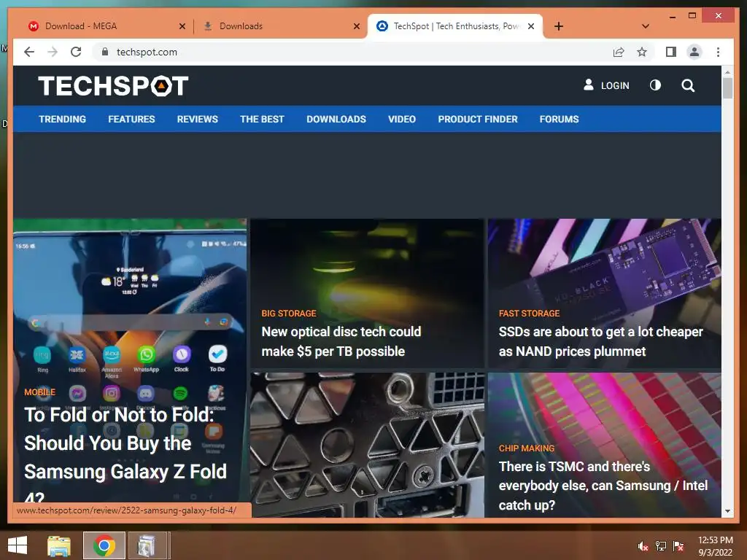Click the Chrome taskbar icon
The height and width of the screenshot is (560, 747).
tap(104, 545)
